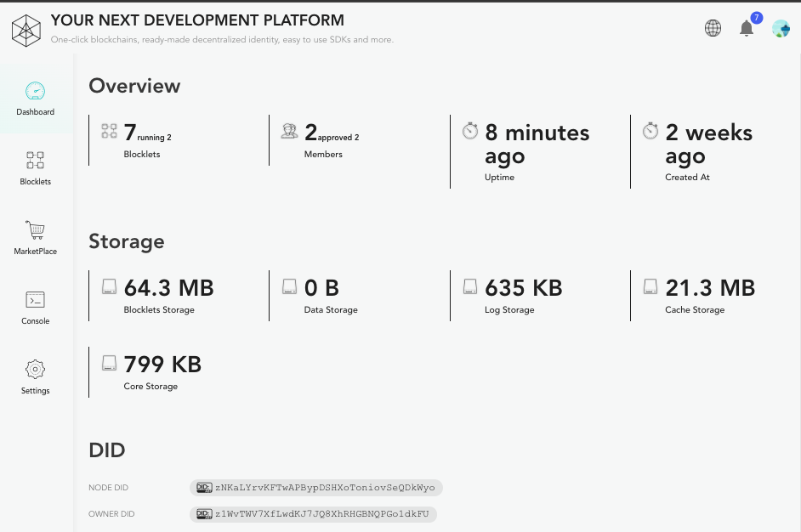This screenshot has width=801, height=532.
Task: Click the Members count stat
Action: [310, 133]
